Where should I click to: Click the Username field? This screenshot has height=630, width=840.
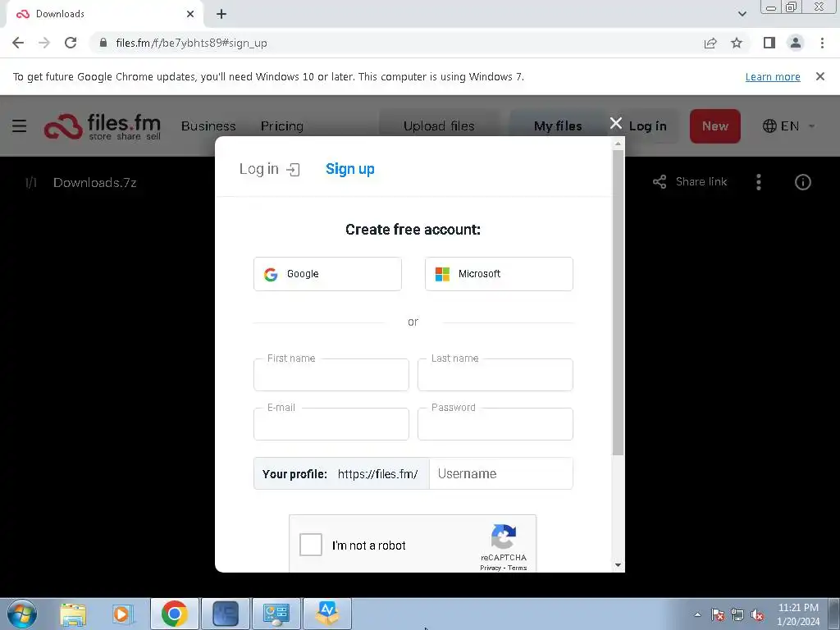501,473
